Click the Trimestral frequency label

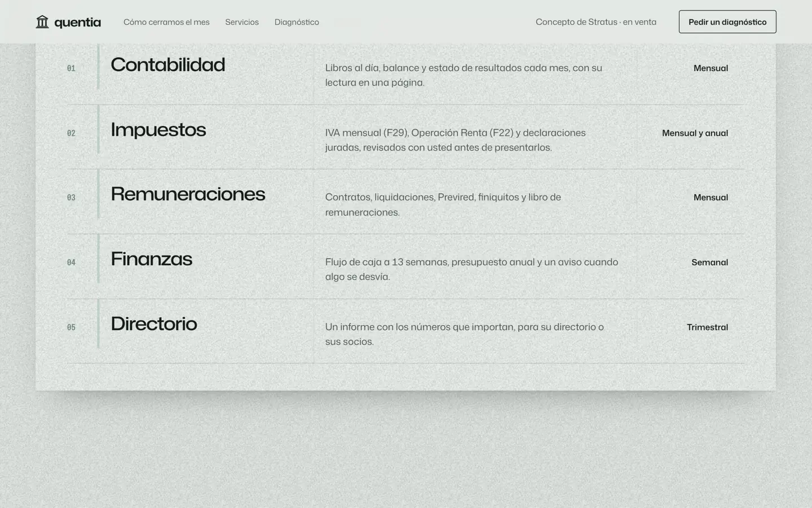(x=707, y=327)
